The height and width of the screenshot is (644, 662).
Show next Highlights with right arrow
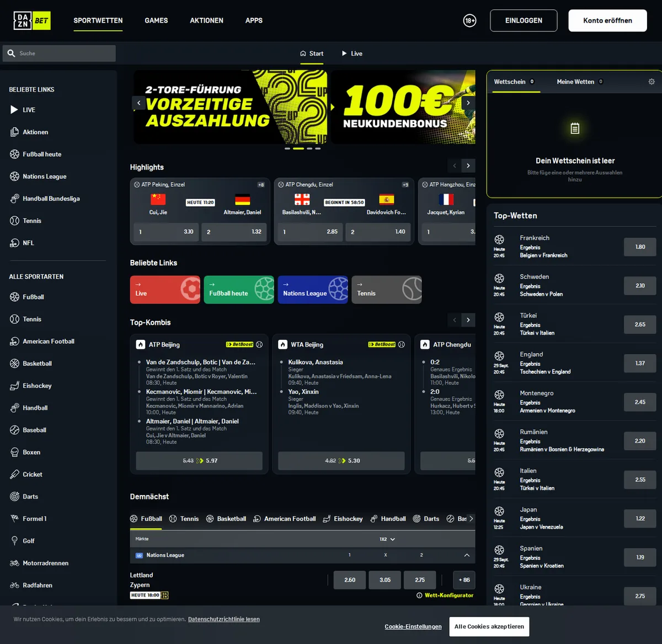[468, 166]
